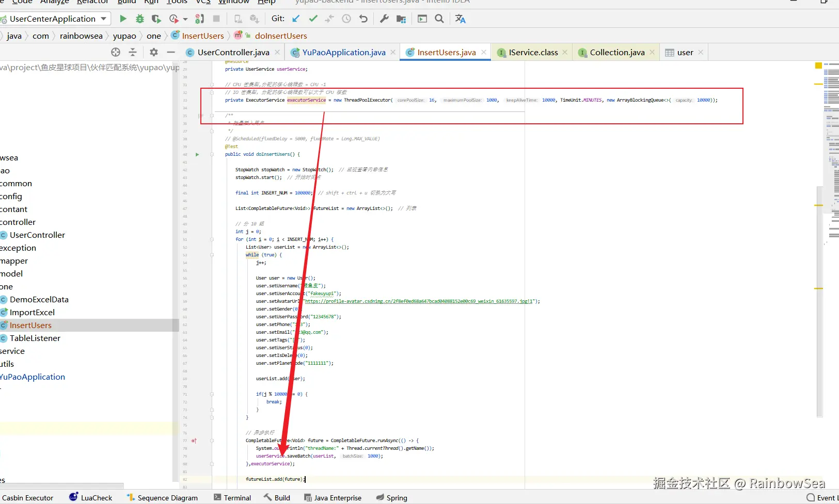Select TableListener in the project tree
Screen dimensions: 839x504
(x=35, y=338)
